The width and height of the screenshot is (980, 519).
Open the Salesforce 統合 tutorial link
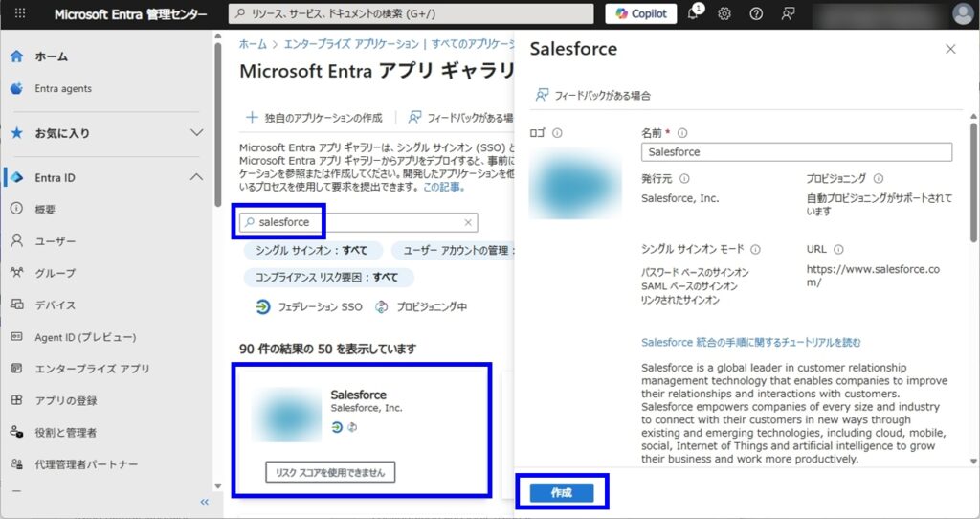pyautogui.click(x=750, y=342)
